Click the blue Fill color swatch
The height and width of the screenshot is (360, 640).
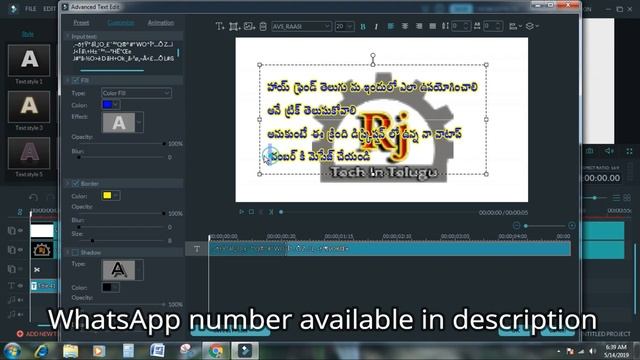coord(107,105)
